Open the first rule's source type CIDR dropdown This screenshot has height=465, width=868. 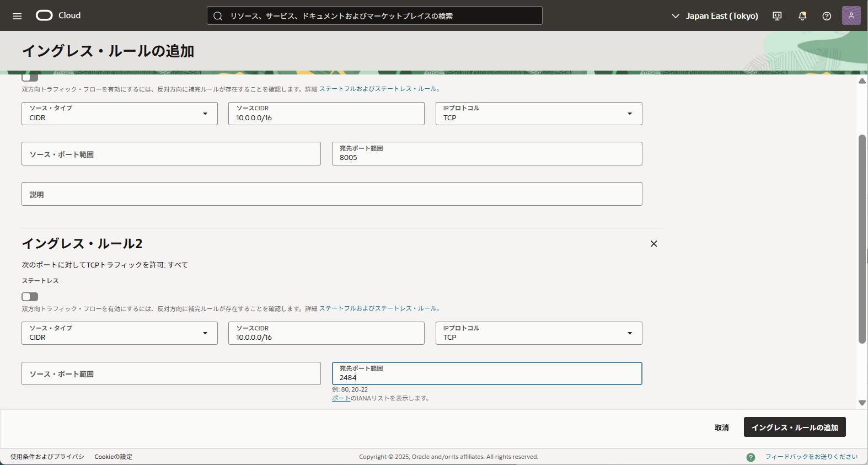click(120, 114)
